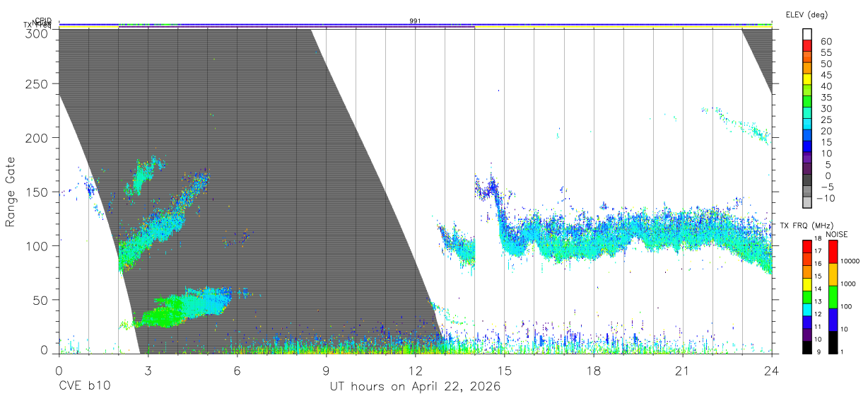Click the '250' tick on Range Gate axis
The height and width of the screenshot is (401, 868).
click(37, 83)
